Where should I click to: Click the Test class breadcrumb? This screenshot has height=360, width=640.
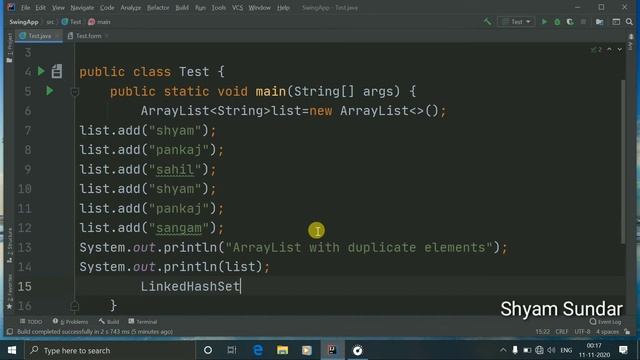point(71,22)
